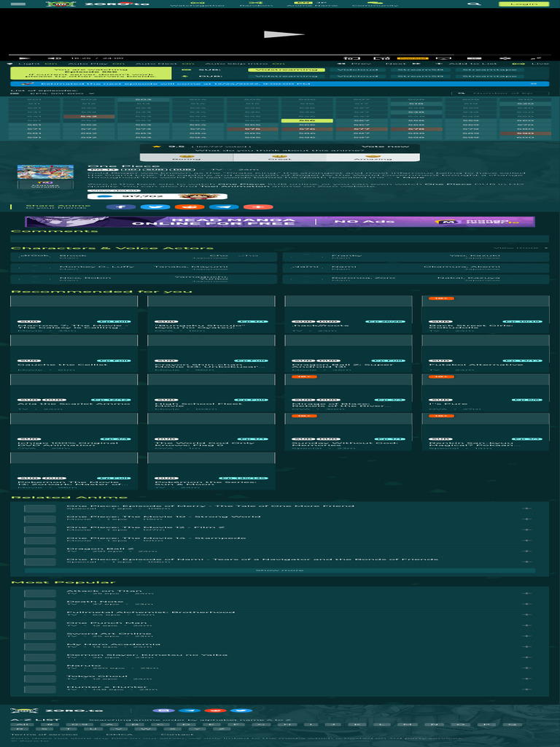Image resolution: width=560 pixels, height=747 pixels.
Task: Open the search magnifier icon
Action: (473, 4)
